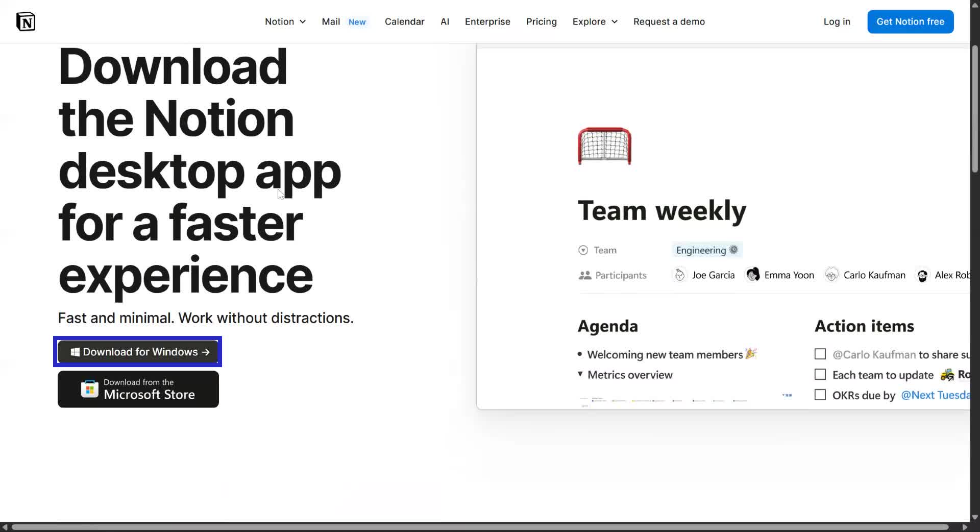Check the 'Each team to update' checkbox
The image size is (980, 532).
(820, 374)
